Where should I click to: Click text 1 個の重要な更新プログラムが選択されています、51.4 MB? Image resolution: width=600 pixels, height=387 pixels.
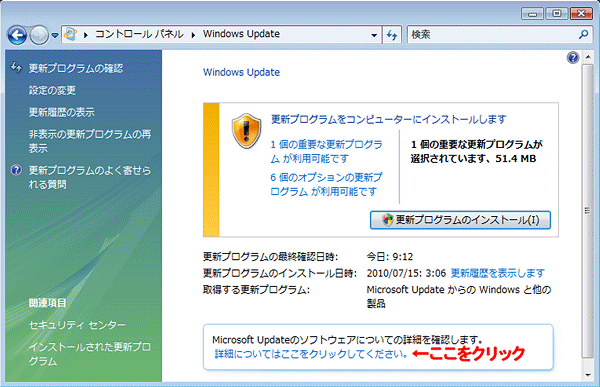476,151
